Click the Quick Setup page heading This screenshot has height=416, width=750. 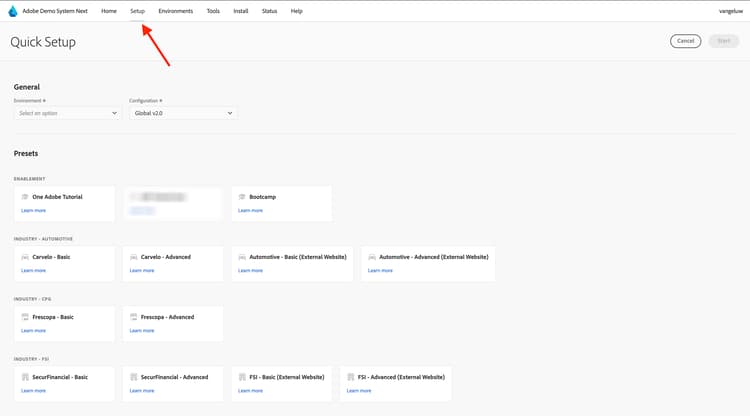click(x=43, y=42)
